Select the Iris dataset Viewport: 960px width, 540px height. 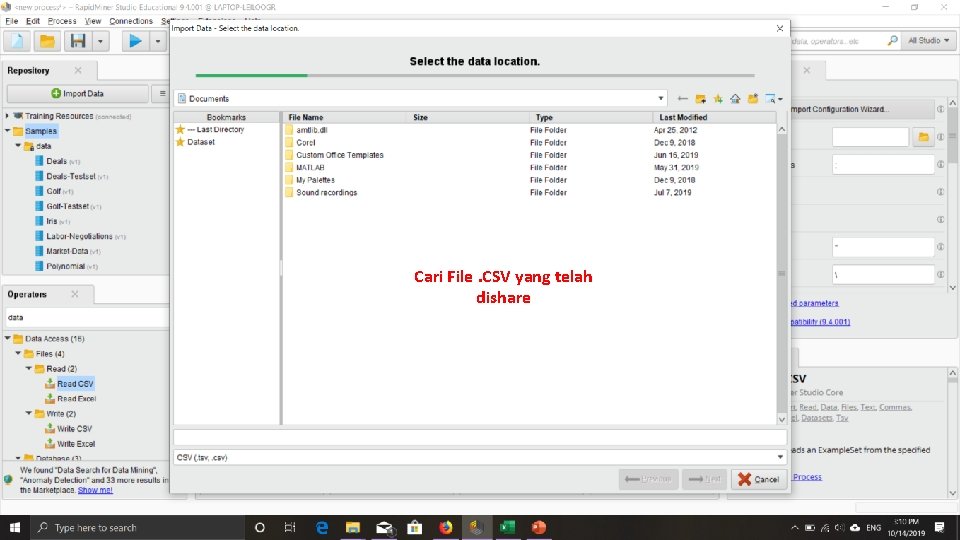(x=52, y=221)
